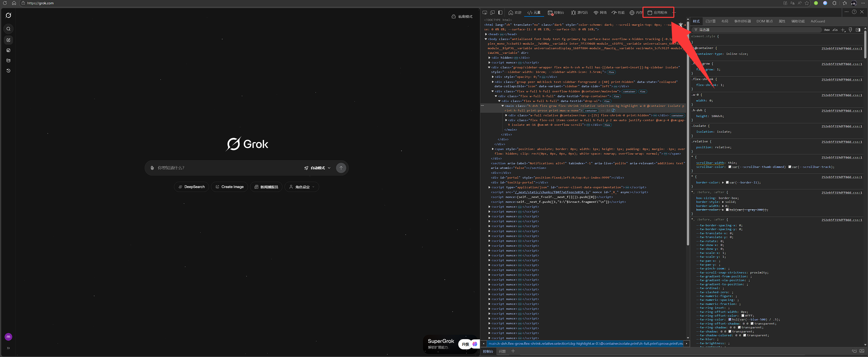The height and width of the screenshot is (357, 868).
Task: Click the Create Image button
Action: [229, 187]
